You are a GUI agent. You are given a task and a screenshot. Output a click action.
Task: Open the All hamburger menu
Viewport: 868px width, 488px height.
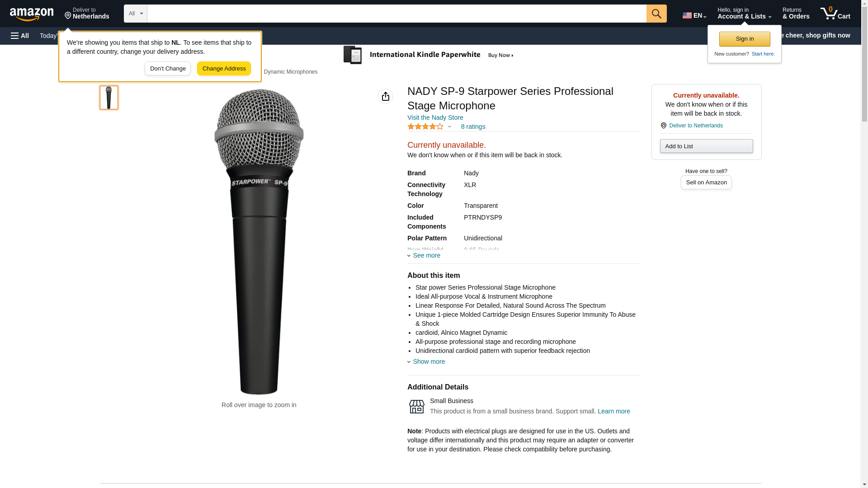(20, 36)
